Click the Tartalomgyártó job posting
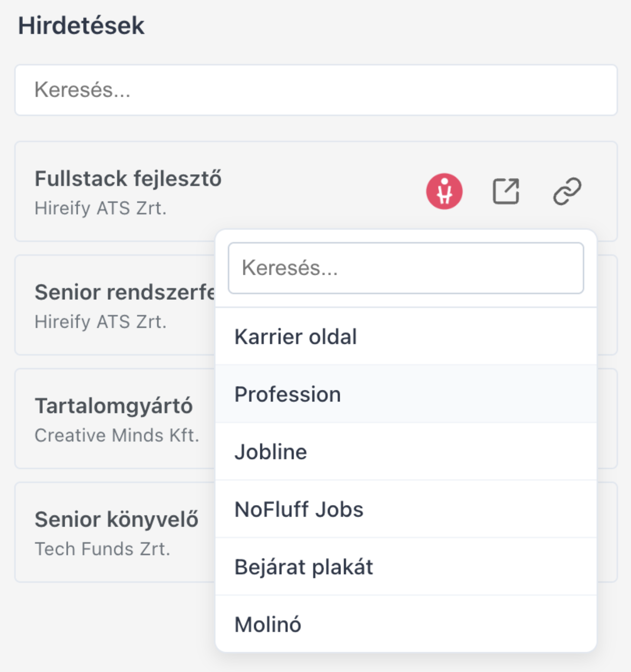 click(x=114, y=417)
